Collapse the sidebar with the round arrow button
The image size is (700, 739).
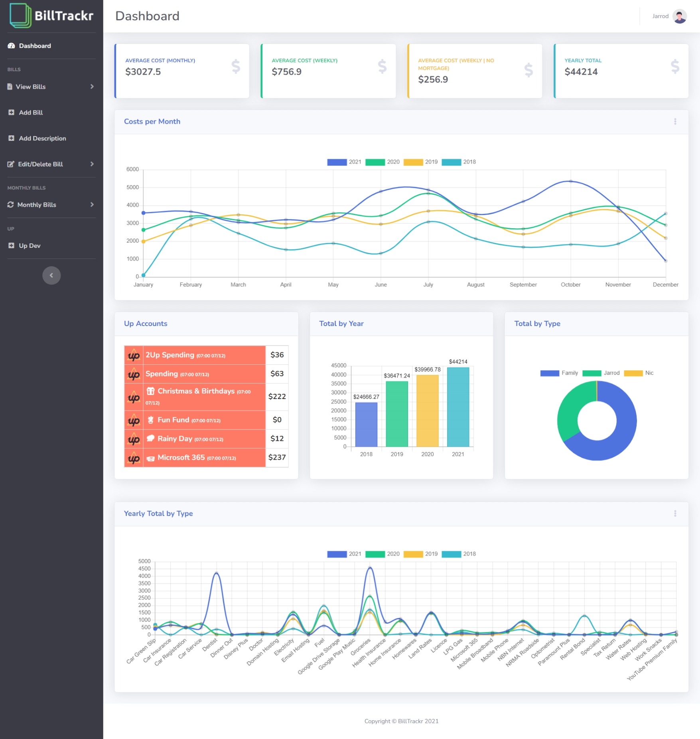click(51, 275)
